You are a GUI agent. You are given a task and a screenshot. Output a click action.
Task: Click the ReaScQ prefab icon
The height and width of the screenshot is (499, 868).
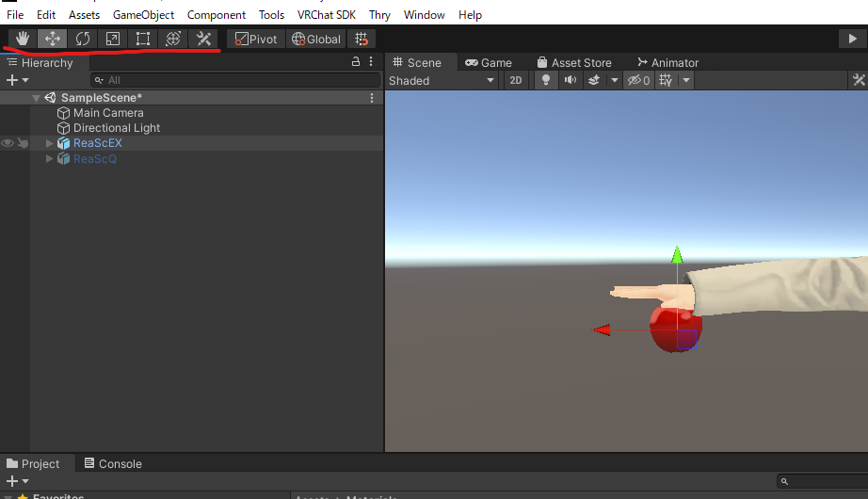pos(64,159)
